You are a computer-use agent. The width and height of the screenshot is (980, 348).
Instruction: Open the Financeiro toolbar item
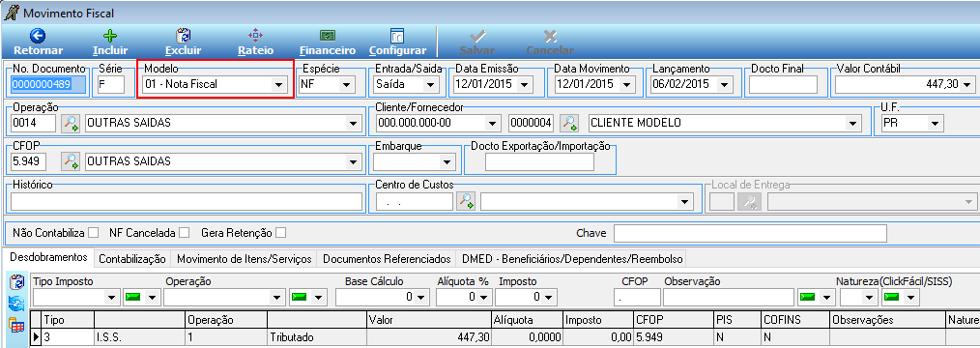(328, 43)
